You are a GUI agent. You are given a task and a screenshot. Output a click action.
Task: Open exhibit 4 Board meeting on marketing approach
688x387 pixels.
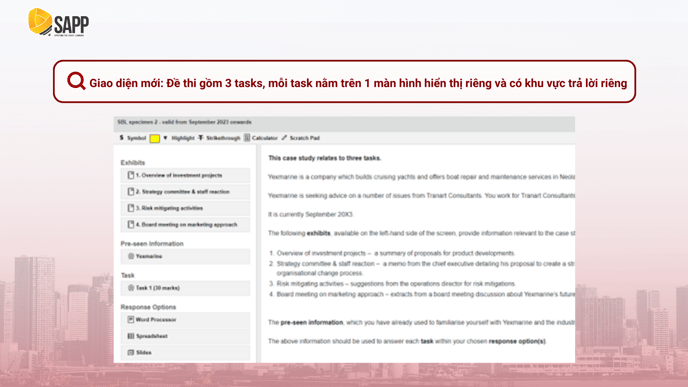(x=185, y=225)
